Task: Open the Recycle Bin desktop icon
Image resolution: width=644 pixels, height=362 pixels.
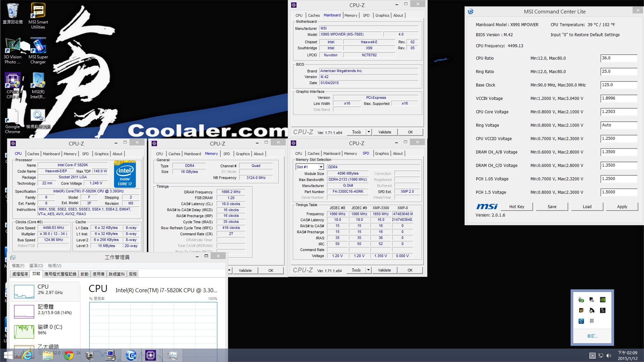Action: (12, 13)
